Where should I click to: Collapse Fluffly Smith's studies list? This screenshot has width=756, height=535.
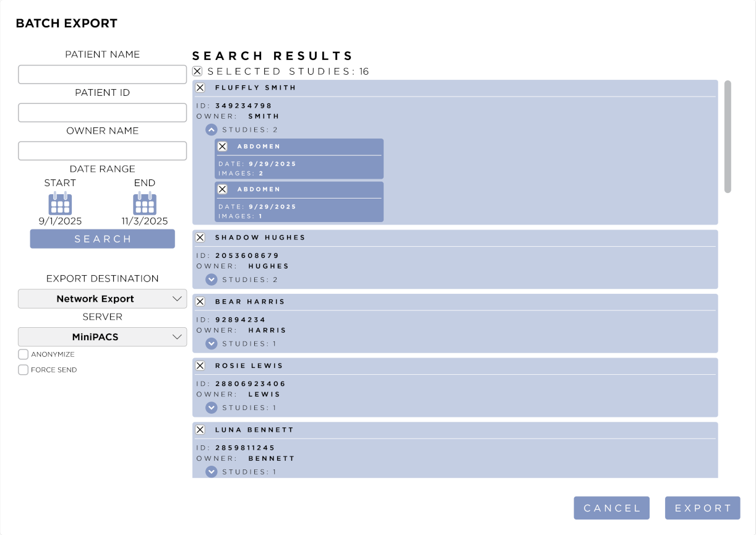212,130
